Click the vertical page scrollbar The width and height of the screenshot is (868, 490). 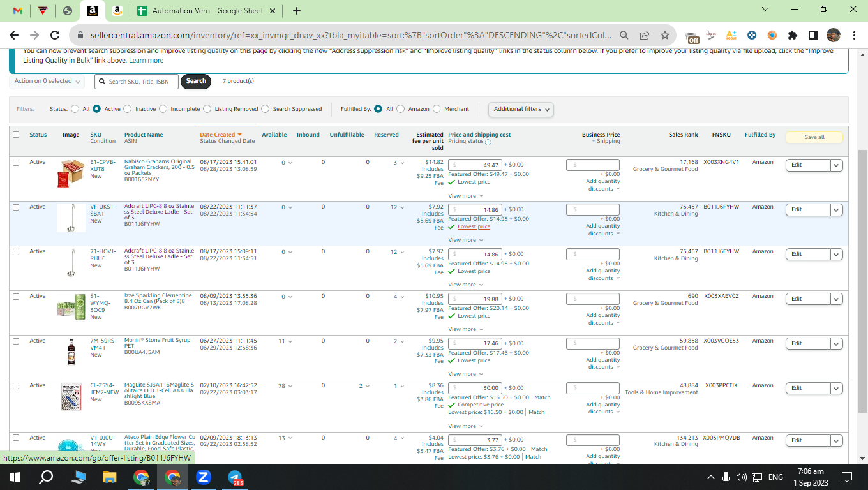pyautogui.click(x=862, y=281)
